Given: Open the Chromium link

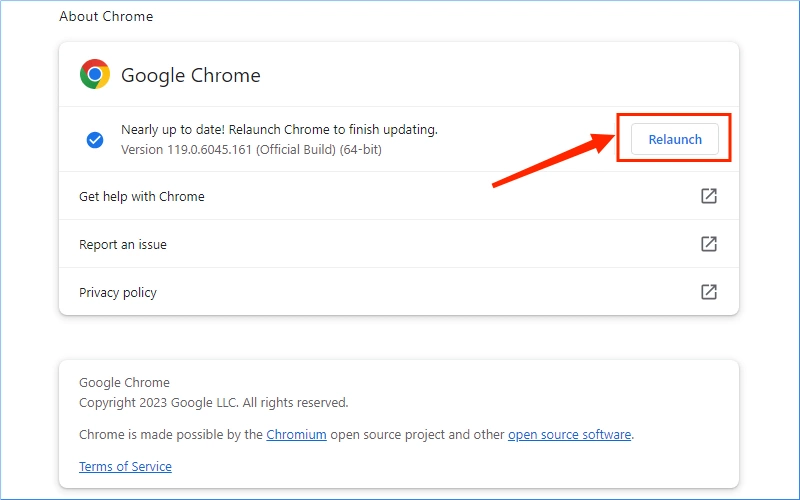Looking at the screenshot, I should [x=296, y=435].
